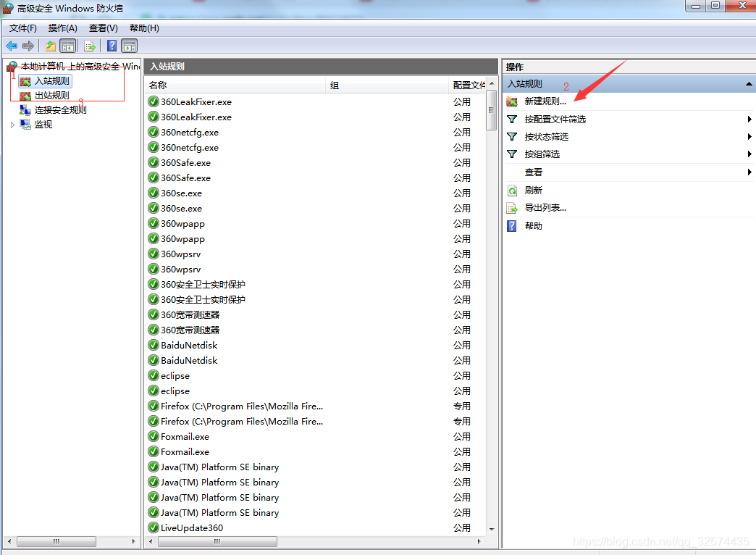756x555 pixels.
Task: Expand the 按组筛选 submenu arrow
Action: click(x=749, y=154)
